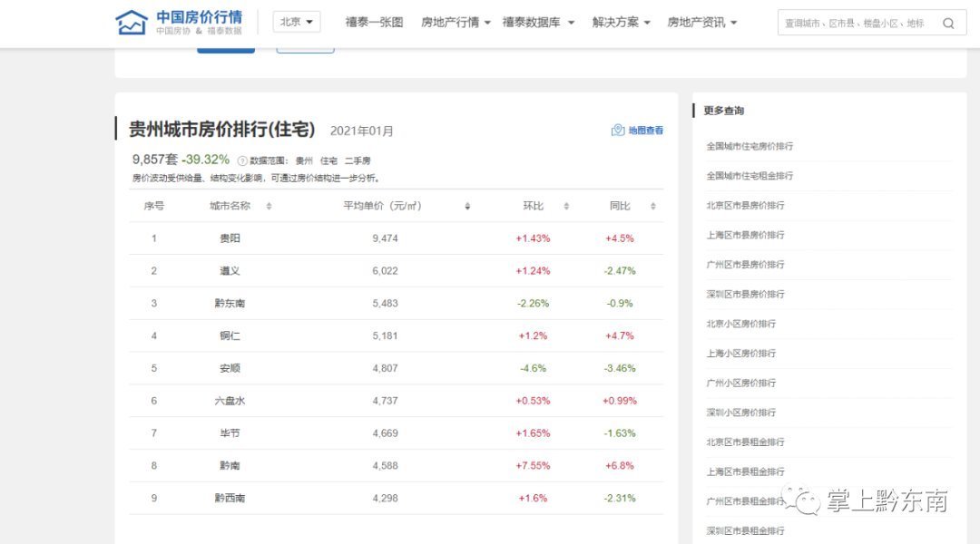Open the 北京 city selector dropdown
The height and width of the screenshot is (544, 980).
[296, 22]
